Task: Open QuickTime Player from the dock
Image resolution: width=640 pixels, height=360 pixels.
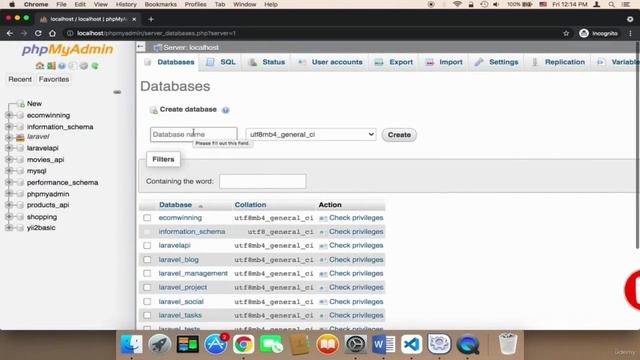Action: (468, 344)
